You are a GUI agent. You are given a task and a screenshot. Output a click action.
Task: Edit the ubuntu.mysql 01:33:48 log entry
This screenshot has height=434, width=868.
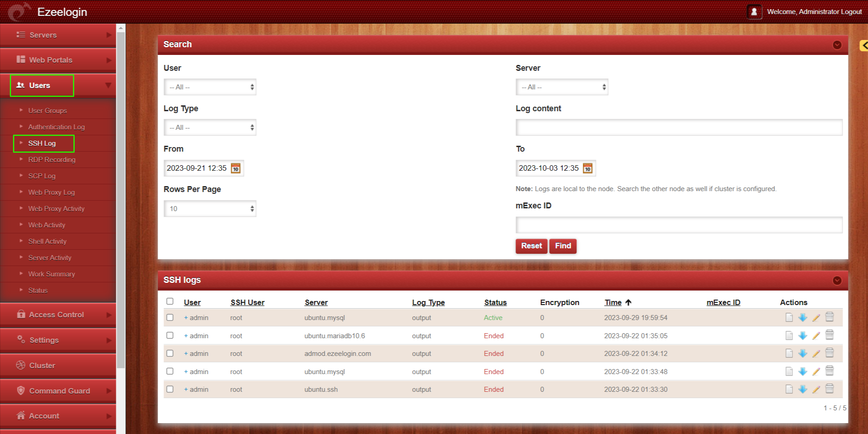coord(816,371)
